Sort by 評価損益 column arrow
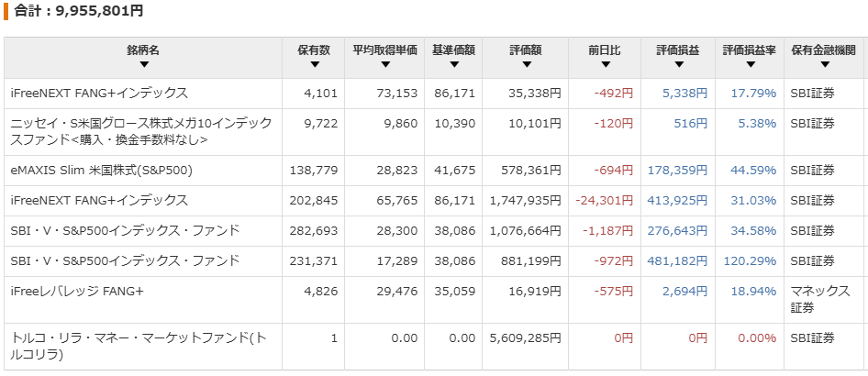Screen dimensions: 868x376 coord(679,65)
